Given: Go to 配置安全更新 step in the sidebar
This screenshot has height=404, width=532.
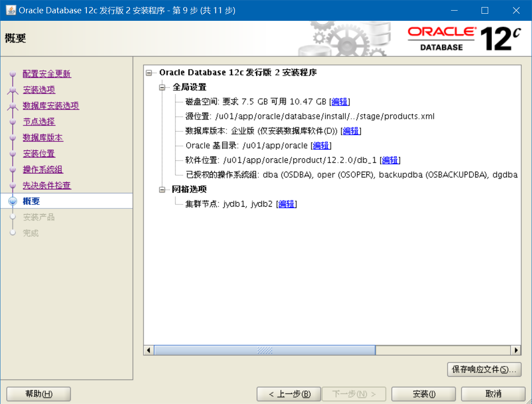Looking at the screenshot, I should [47, 74].
